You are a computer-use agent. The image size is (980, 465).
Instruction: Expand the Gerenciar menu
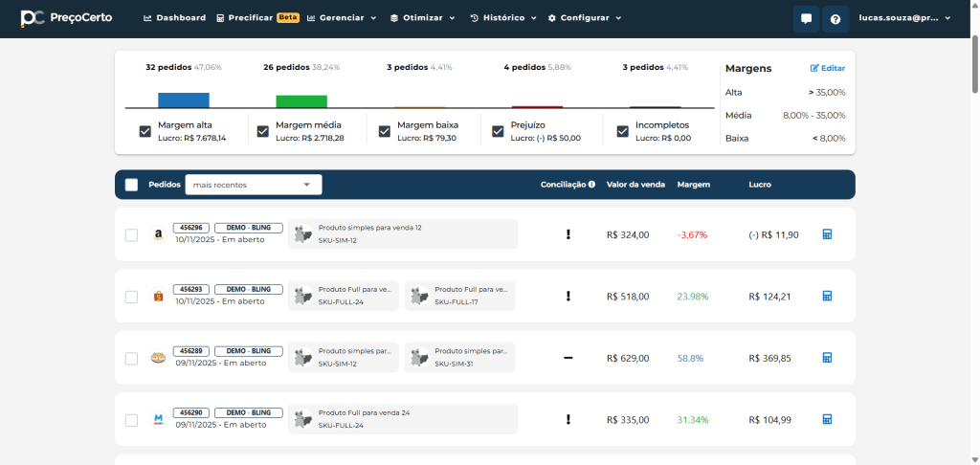coord(342,18)
